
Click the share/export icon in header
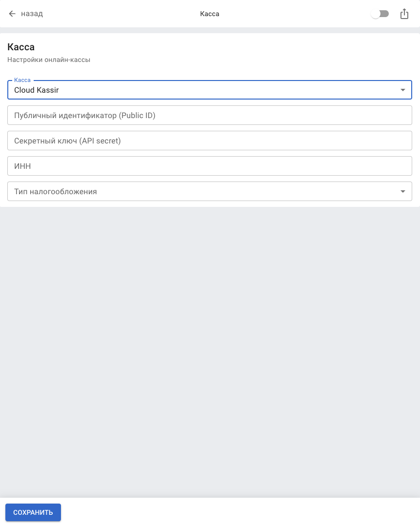click(404, 14)
